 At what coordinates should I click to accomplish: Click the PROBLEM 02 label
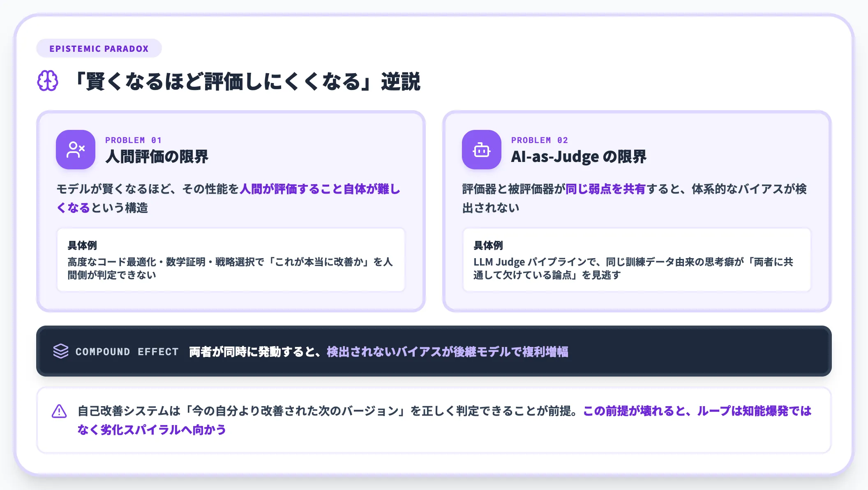click(x=540, y=140)
